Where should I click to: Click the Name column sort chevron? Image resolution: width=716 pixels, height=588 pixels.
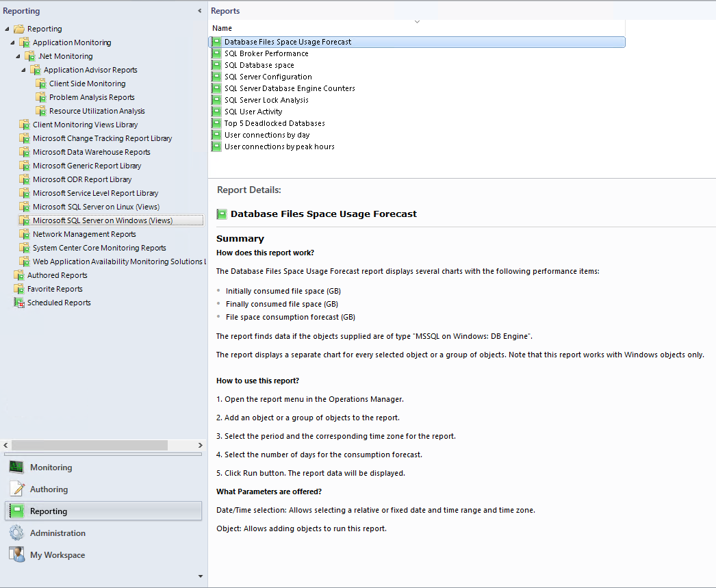417,22
